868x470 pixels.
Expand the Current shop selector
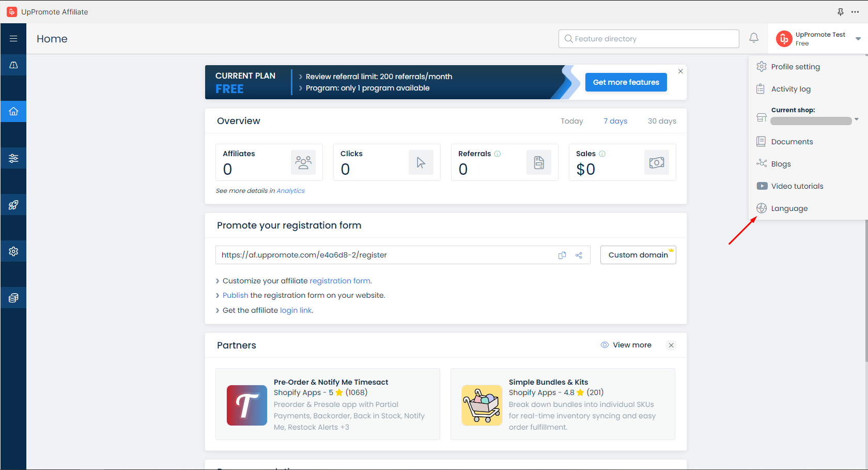coord(856,119)
